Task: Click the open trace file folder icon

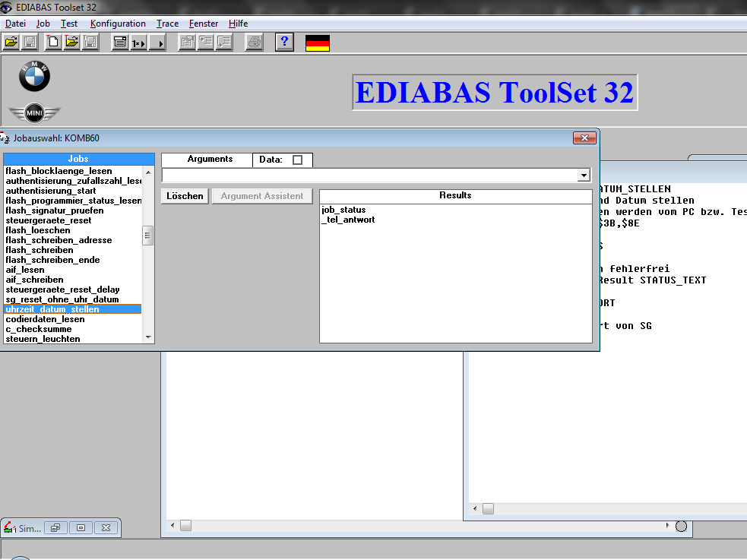Action: tap(72, 43)
